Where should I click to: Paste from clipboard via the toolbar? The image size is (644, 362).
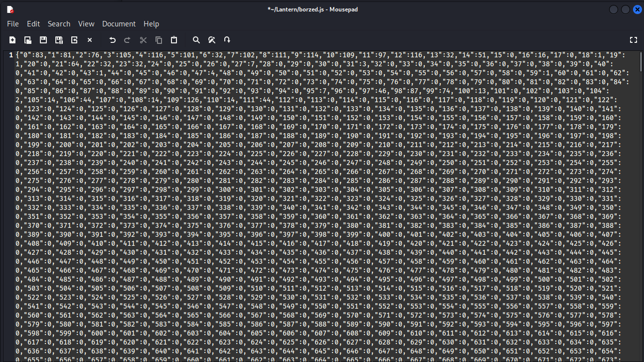[174, 40]
